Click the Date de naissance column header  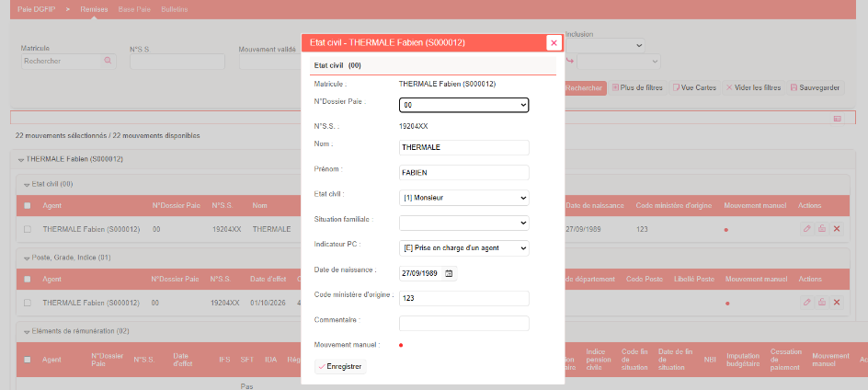click(595, 205)
